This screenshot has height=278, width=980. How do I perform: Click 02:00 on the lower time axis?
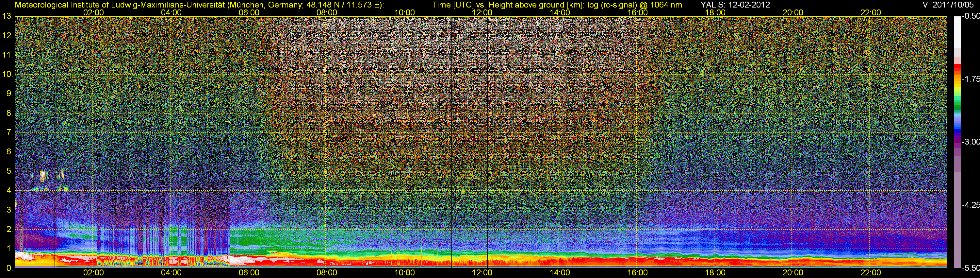point(93,273)
